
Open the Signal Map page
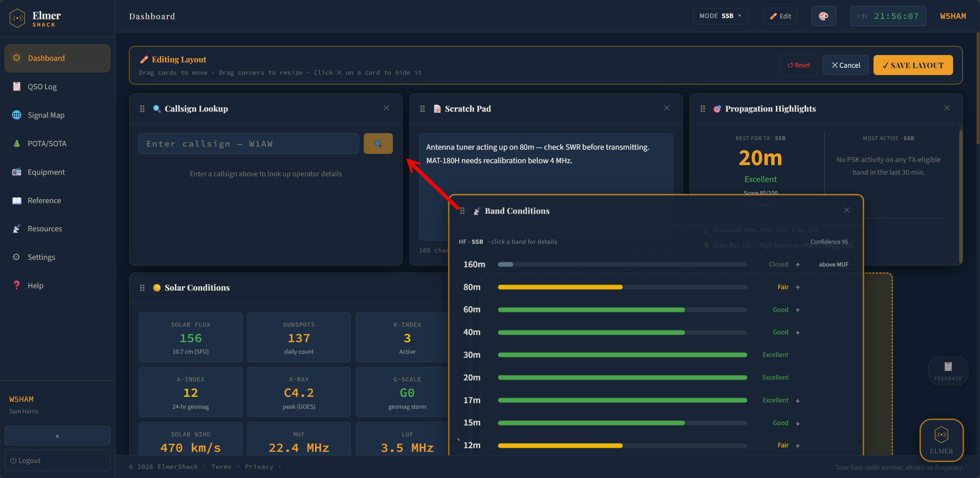57,115
